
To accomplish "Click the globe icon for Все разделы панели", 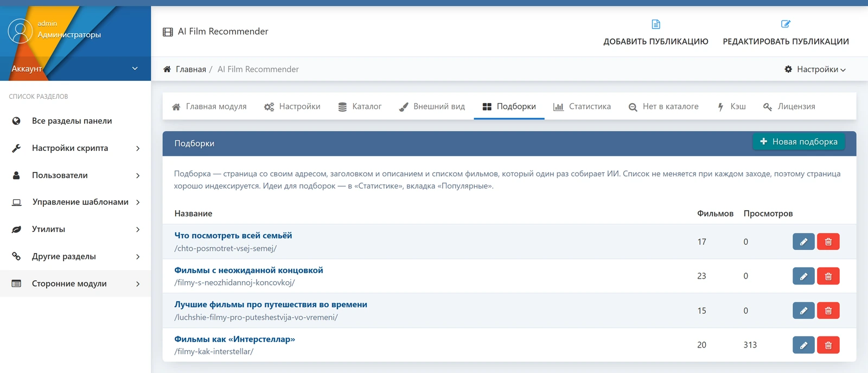I will 16,121.
